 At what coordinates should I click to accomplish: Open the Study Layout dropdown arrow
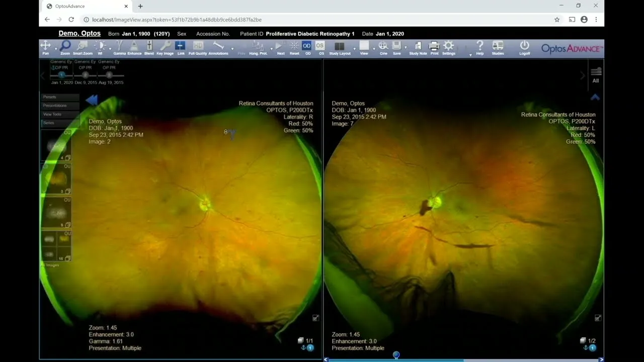[354, 49]
